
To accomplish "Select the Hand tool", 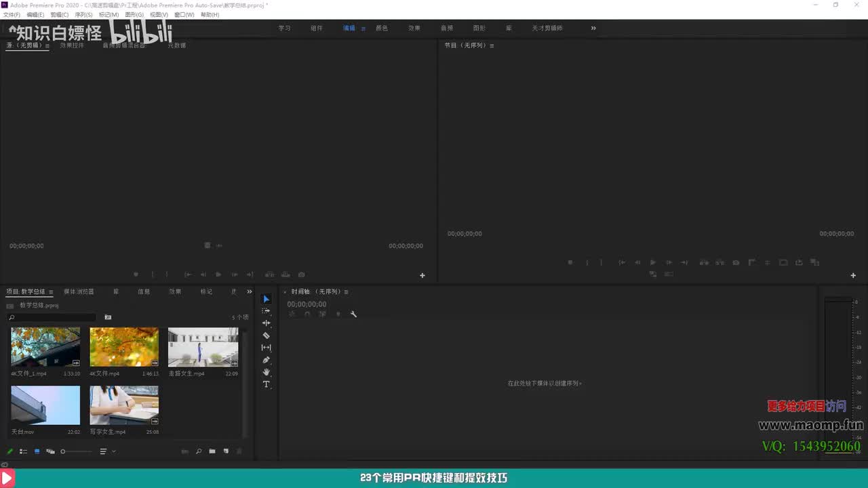I will (267, 372).
